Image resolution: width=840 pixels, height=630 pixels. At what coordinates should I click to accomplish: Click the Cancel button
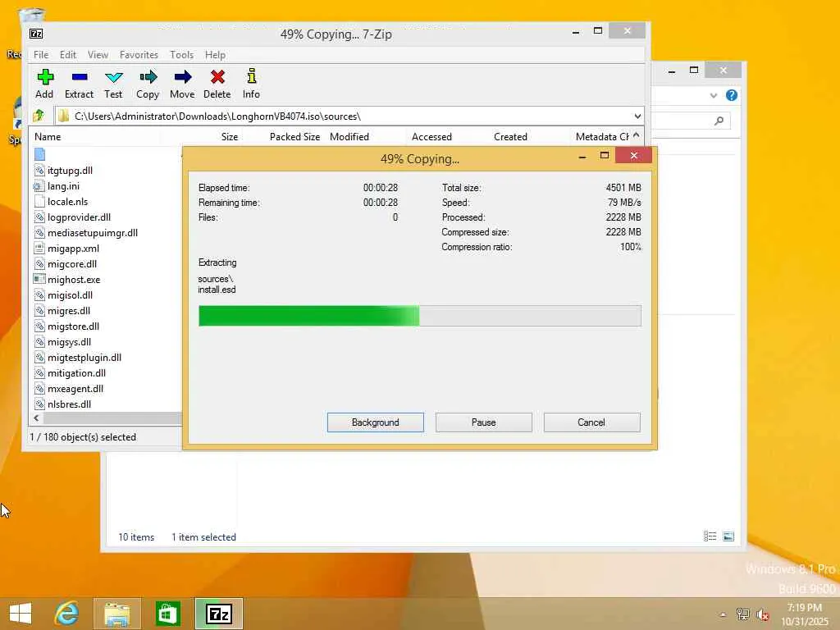[592, 422]
